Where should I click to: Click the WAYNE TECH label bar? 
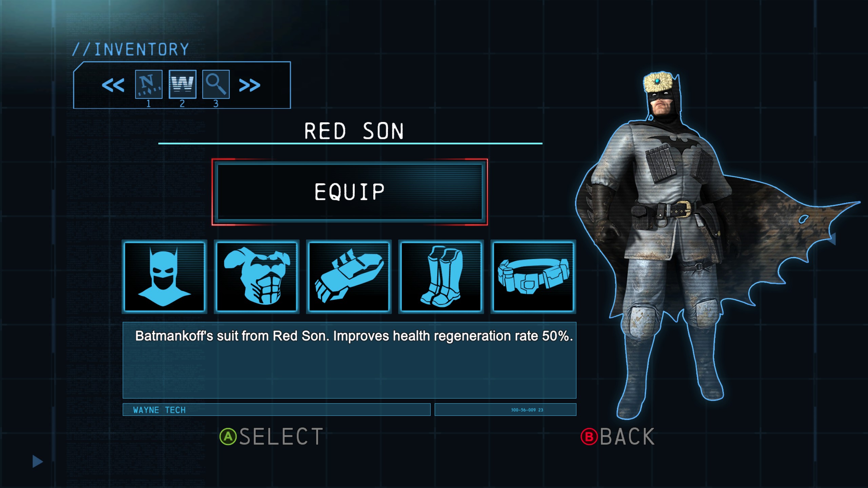276,410
